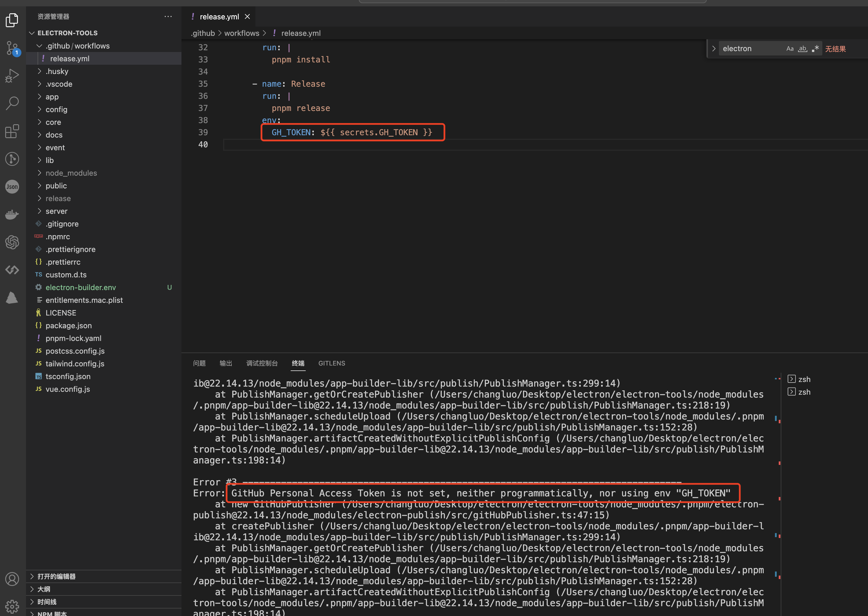Open the Docker extension panel

pyautogui.click(x=12, y=214)
